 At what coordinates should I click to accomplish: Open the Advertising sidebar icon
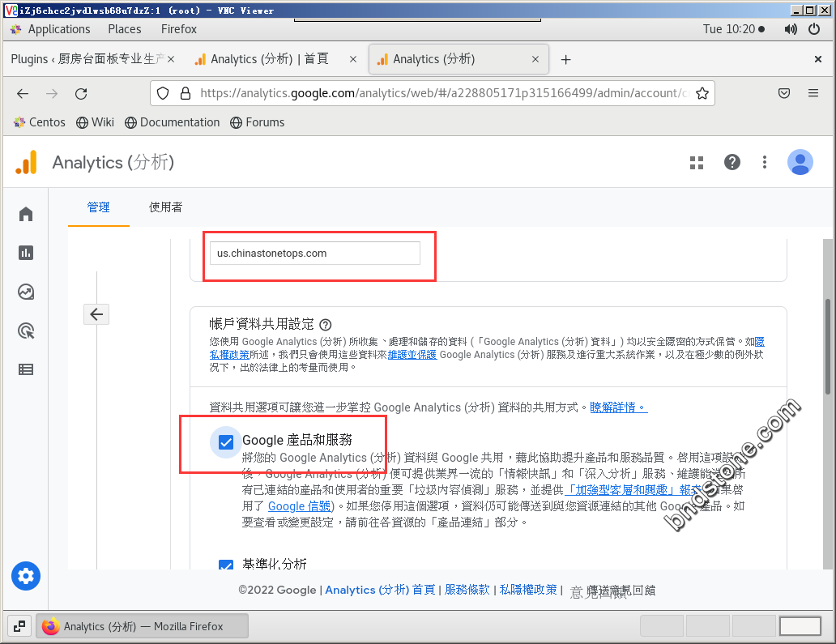tap(26, 331)
